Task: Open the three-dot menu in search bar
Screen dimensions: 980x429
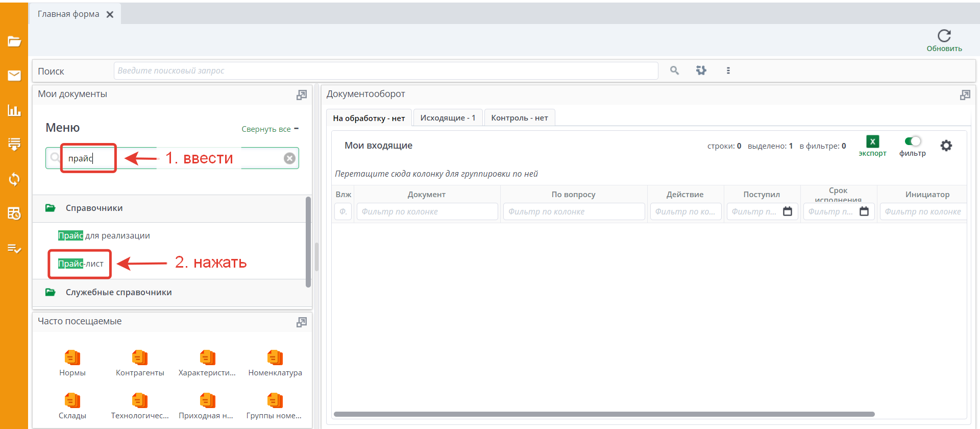Action: click(x=728, y=70)
